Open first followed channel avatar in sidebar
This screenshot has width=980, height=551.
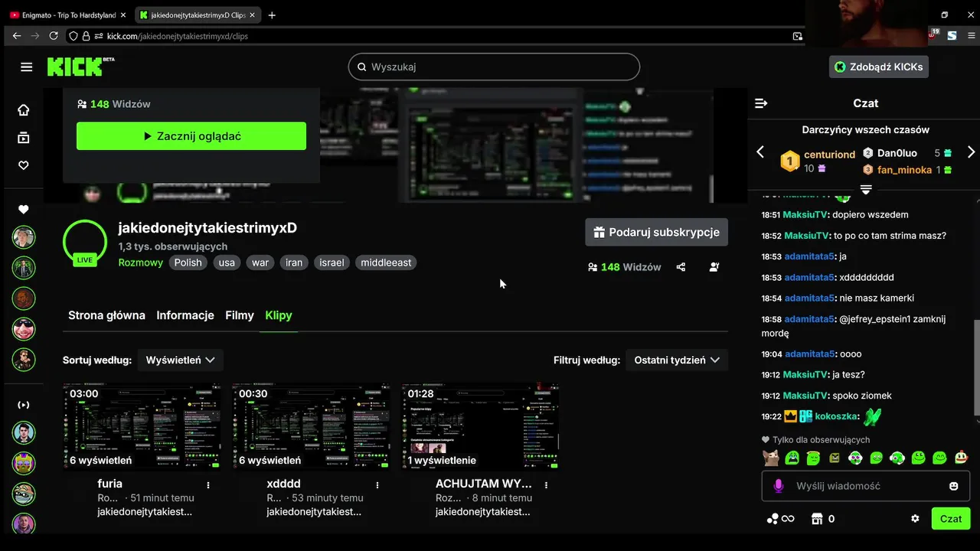[x=24, y=237]
